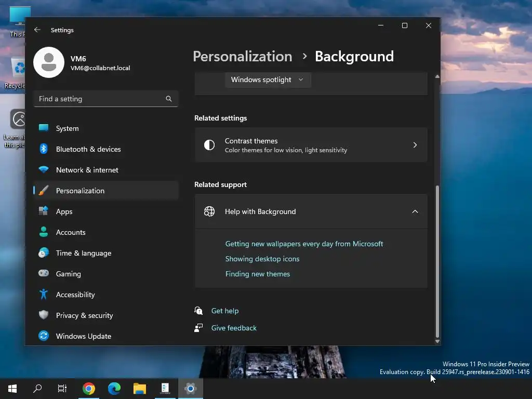Screen dimensions: 532x399
Task: Open File Explorer from taskbar
Action: 140,389
